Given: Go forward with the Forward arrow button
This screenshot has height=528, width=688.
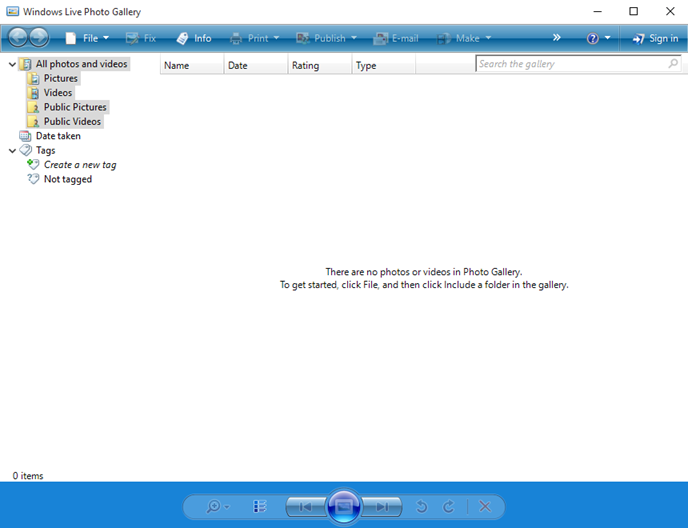Looking at the screenshot, I should pos(39,38).
